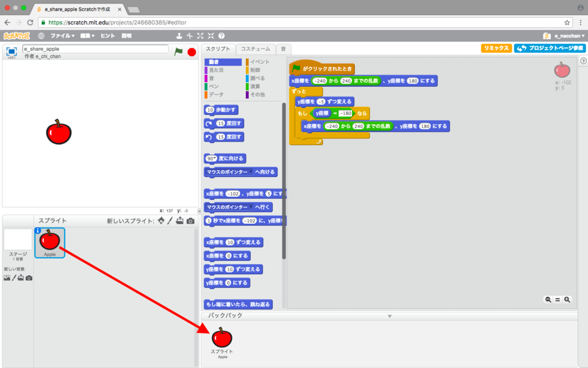Open target dropdown on へ行く block
This screenshot has height=368, width=588.
[251, 207]
